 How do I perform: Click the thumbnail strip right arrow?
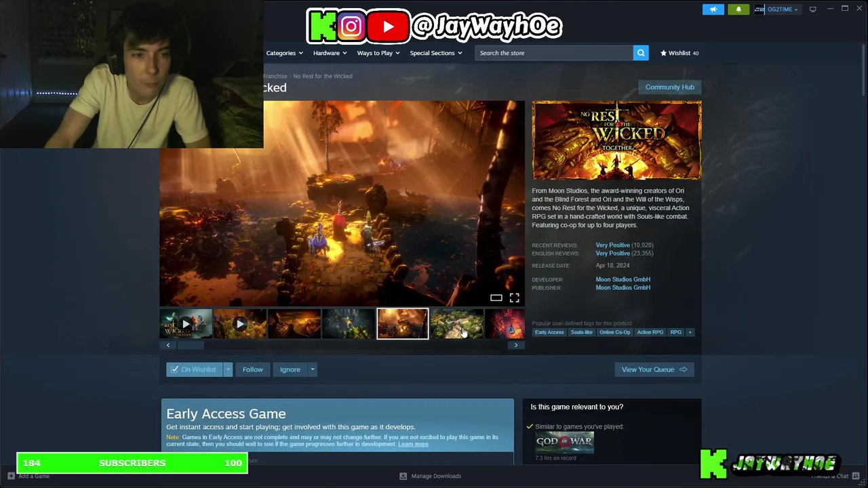tap(516, 345)
